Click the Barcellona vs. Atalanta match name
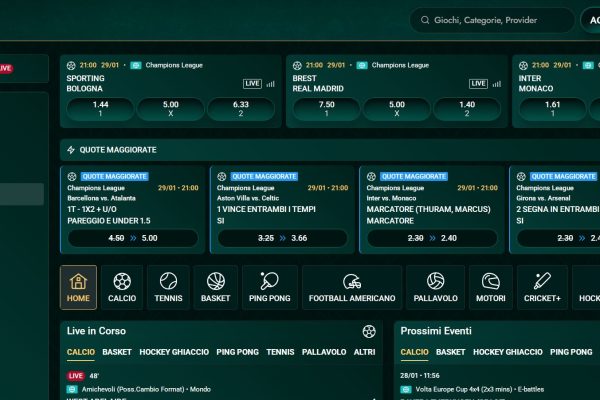Image resolution: width=600 pixels, height=400 pixels. point(101,198)
